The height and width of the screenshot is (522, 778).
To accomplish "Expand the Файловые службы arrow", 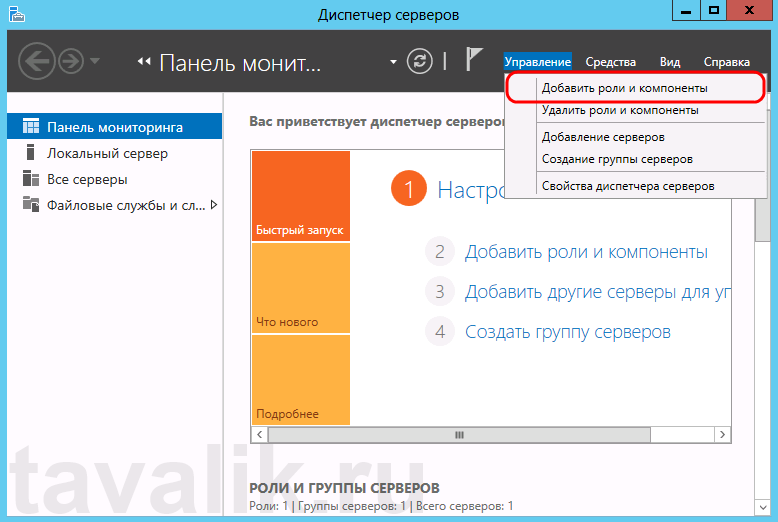I will (213, 206).
